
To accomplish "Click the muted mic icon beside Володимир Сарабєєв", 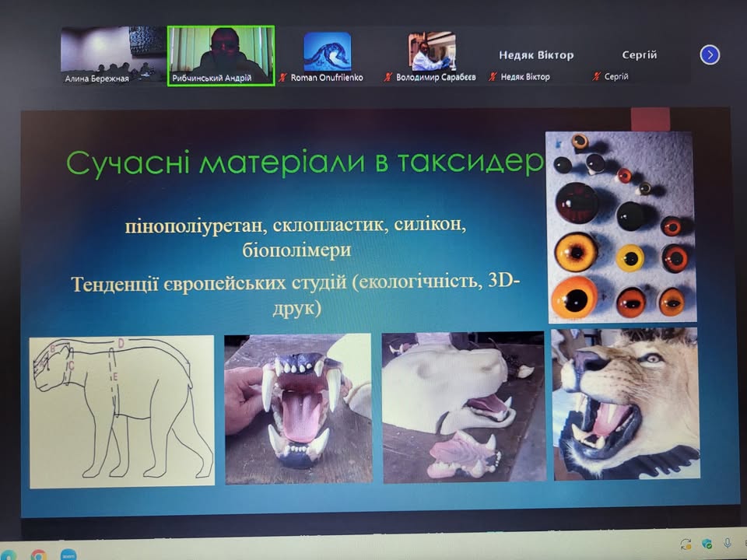I will pos(388,77).
